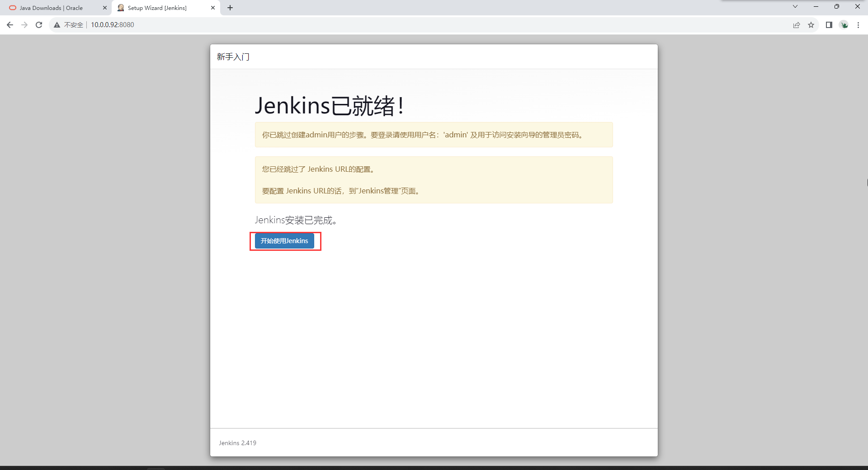
Task: Go back to the previous page
Action: point(10,25)
